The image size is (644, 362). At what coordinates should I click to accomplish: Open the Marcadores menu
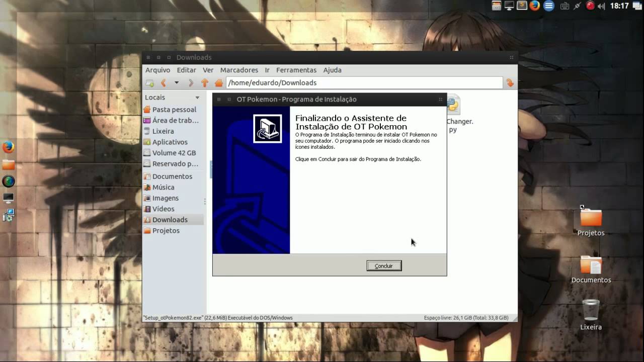[x=239, y=70]
